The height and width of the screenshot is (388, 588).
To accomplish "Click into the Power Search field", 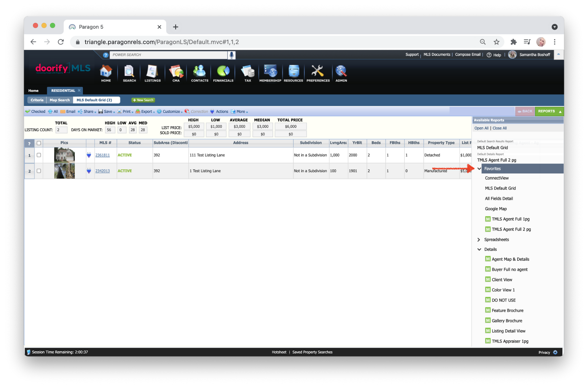I will pos(169,55).
